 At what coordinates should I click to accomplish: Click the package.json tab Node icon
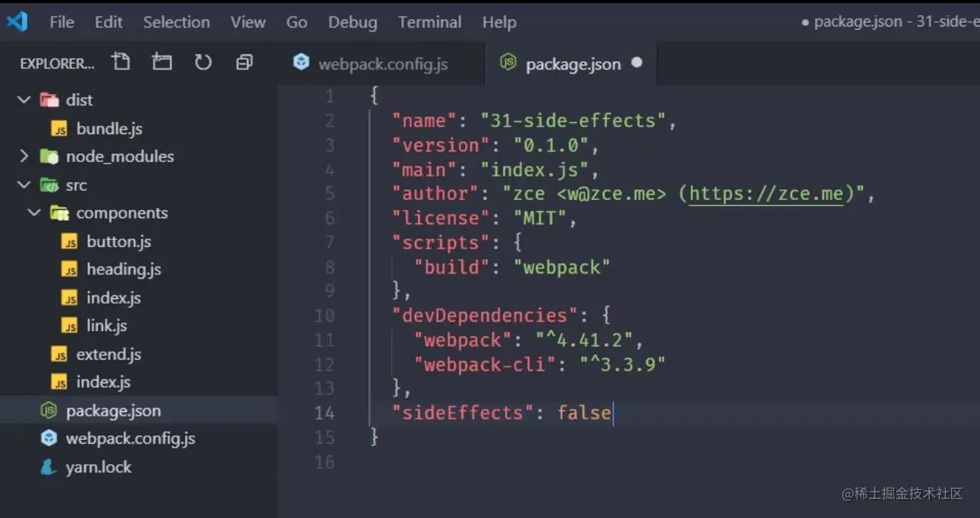pyautogui.click(x=508, y=63)
